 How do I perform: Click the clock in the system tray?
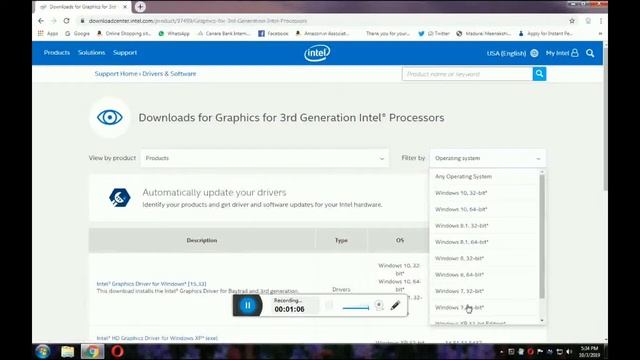pos(590,351)
